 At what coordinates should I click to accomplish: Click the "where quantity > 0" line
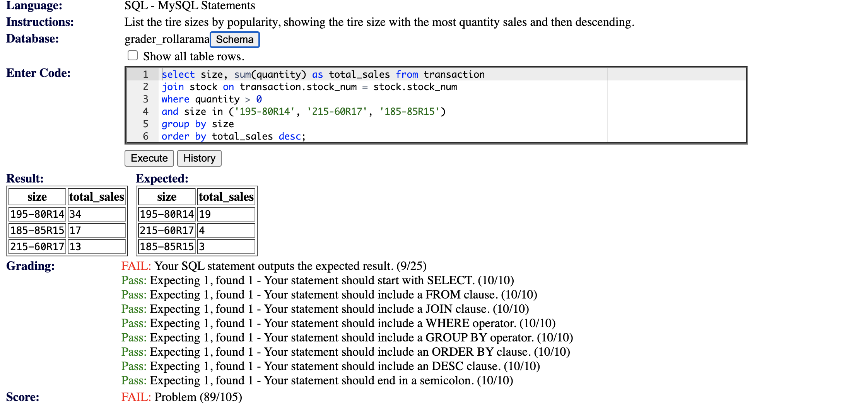point(211,99)
